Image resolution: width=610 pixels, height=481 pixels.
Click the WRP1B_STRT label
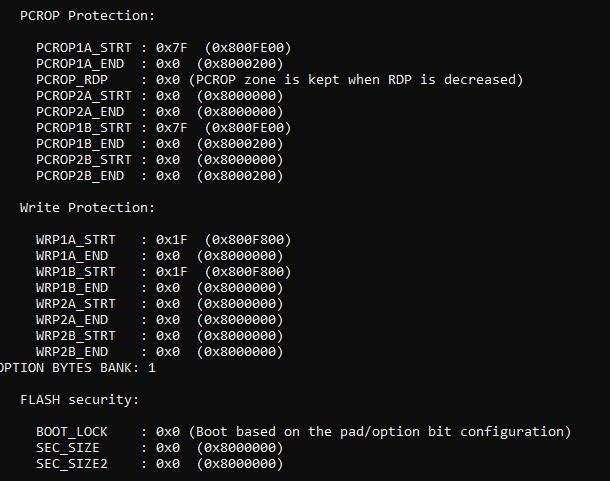[76, 272]
